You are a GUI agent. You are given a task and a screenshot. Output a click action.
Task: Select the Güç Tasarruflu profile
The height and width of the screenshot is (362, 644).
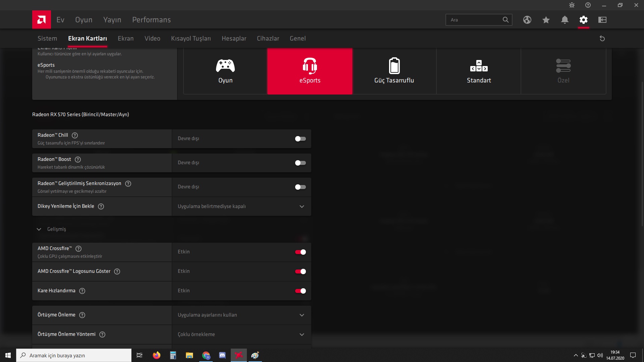[x=394, y=71]
